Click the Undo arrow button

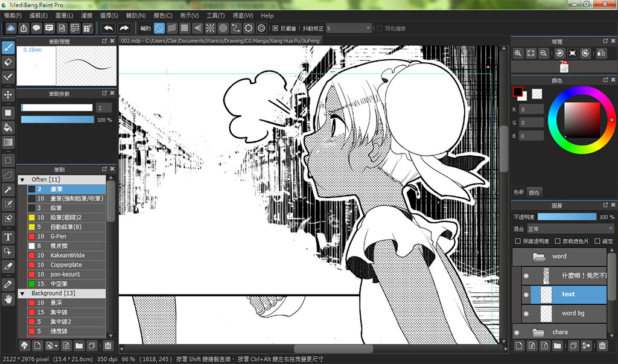pos(109,28)
